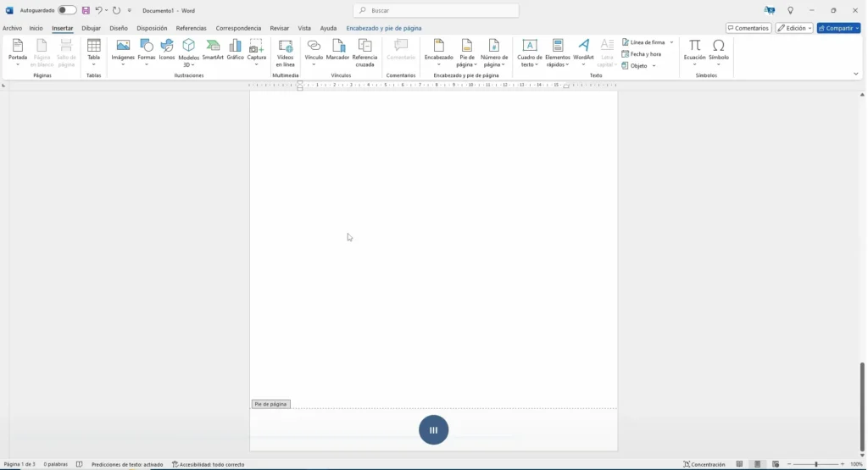This screenshot has width=868, height=470.
Task: Switch to Concentración focus mode
Action: tap(704, 464)
